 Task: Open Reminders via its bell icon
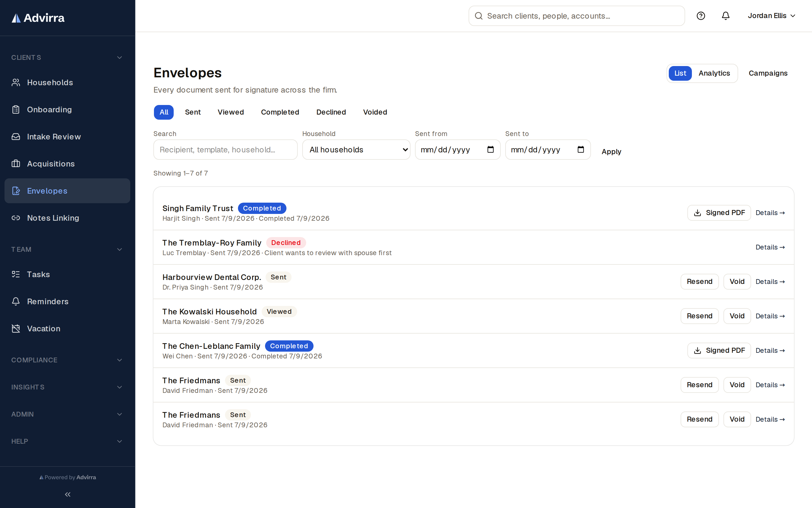pyautogui.click(x=16, y=301)
